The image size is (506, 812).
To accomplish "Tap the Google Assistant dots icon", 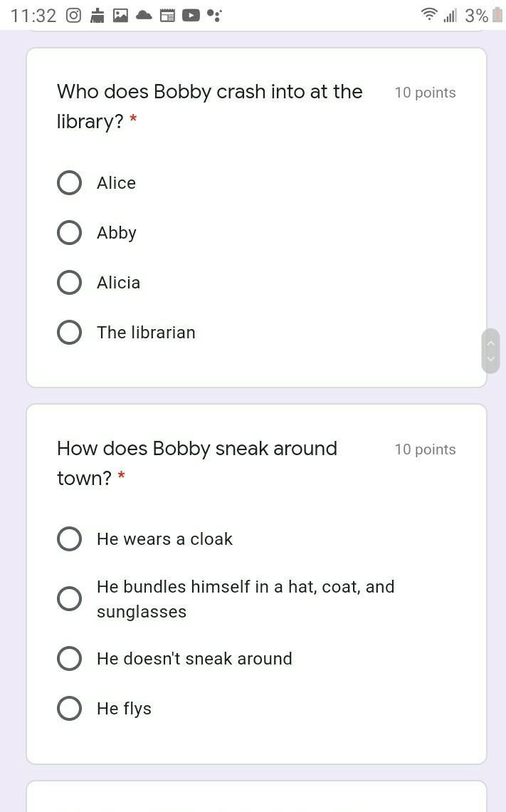I will [214, 16].
